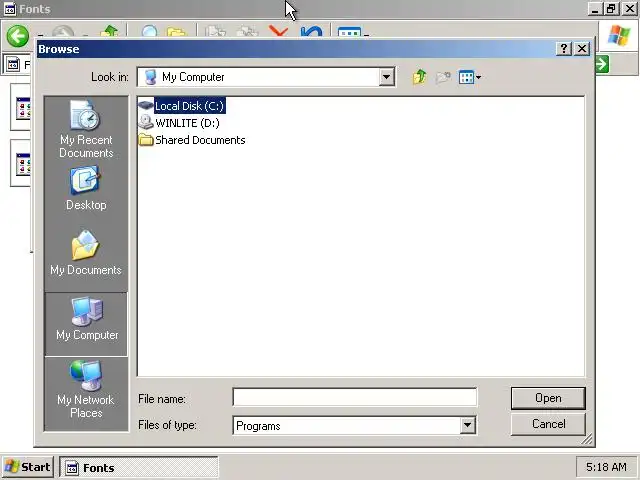Click the Go arrow in Fonts window
Screen dimensions: 640x480
[602, 64]
